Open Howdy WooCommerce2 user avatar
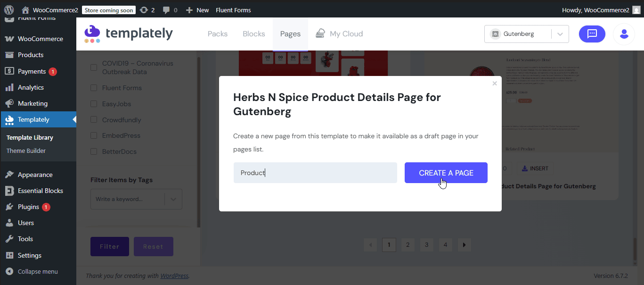This screenshot has height=285, width=644. click(636, 10)
